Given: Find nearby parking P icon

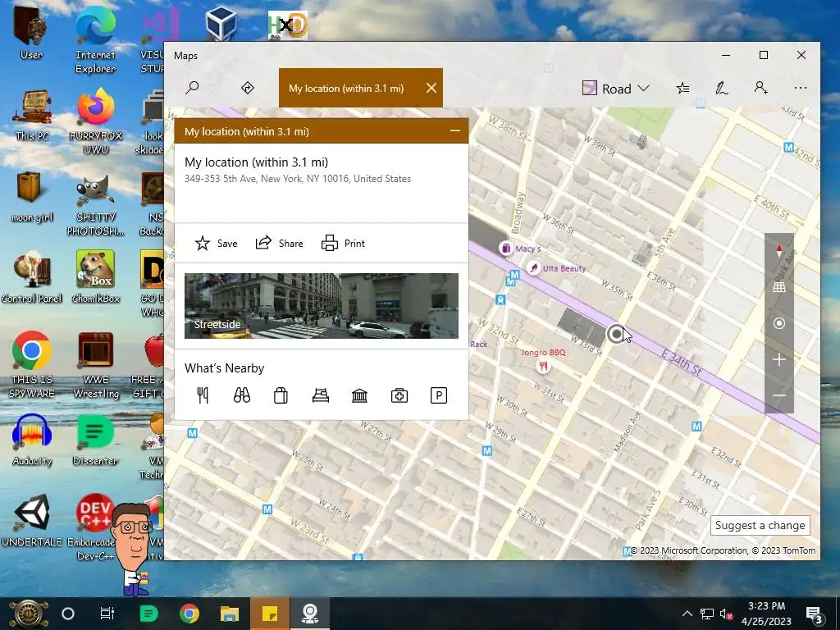Looking at the screenshot, I should pyautogui.click(x=438, y=395).
